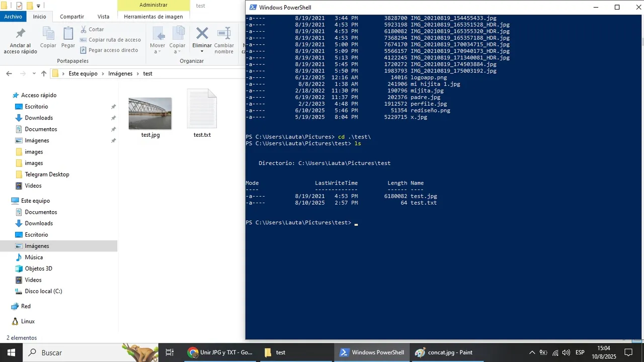Click the Up one level arrow
The height and width of the screenshot is (362, 644).
click(x=44, y=73)
